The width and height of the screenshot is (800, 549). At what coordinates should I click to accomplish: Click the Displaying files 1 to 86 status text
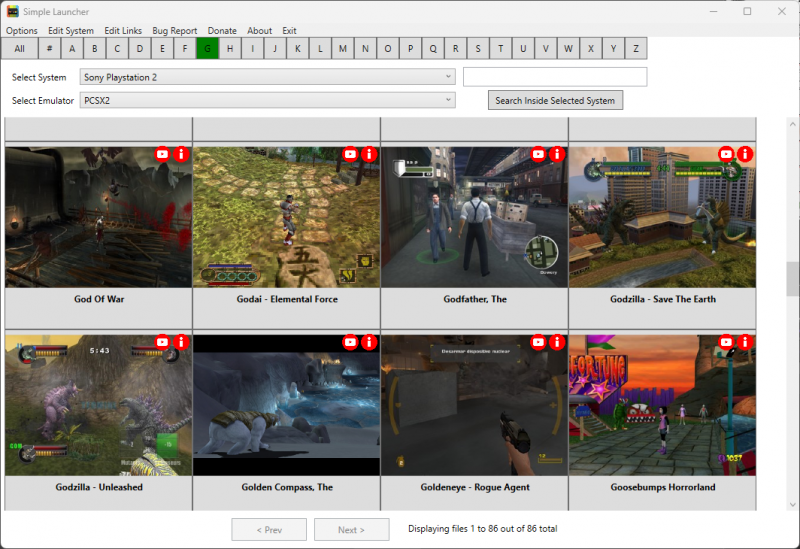click(482, 529)
